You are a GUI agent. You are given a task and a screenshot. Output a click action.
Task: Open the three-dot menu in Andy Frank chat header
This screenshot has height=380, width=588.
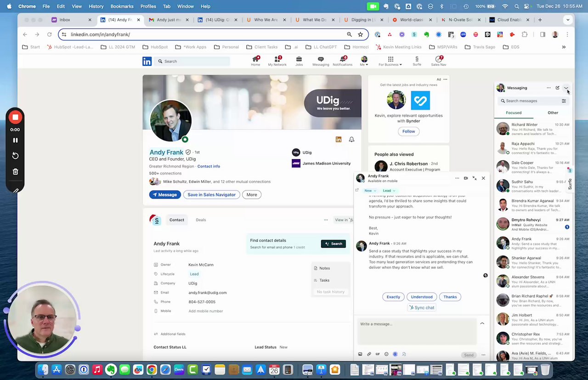[457, 178]
